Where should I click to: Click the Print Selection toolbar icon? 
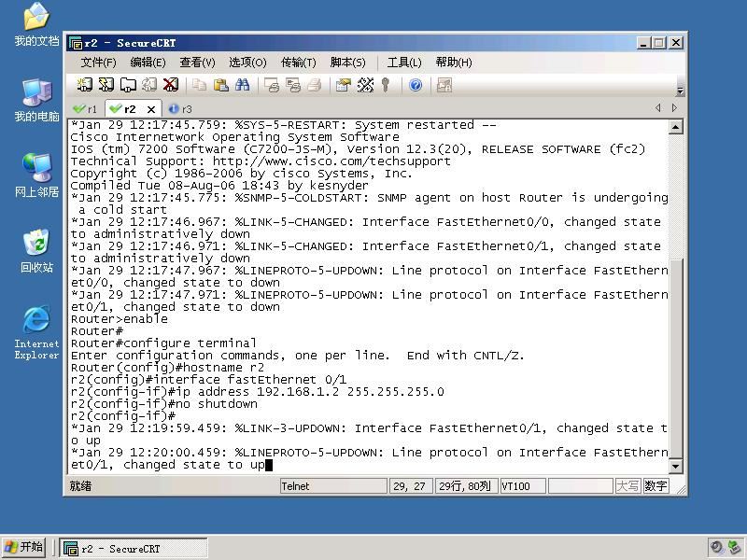tap(293, 85)
